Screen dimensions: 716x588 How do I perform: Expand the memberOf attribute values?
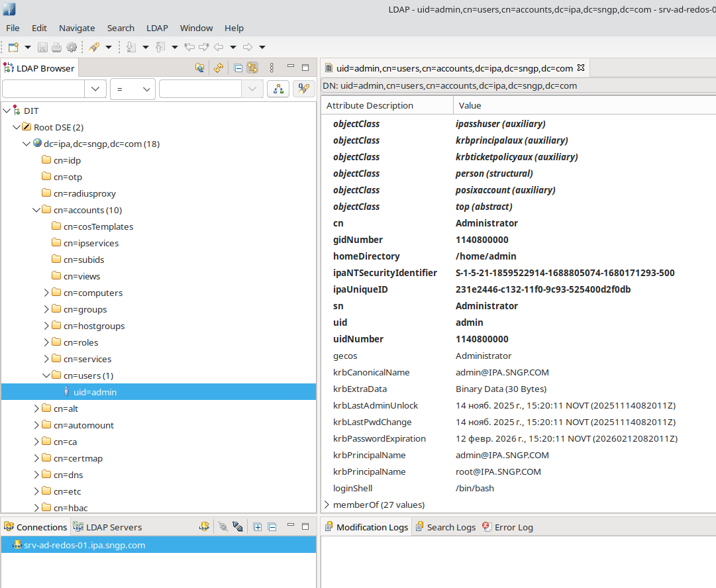pos(327,504)
